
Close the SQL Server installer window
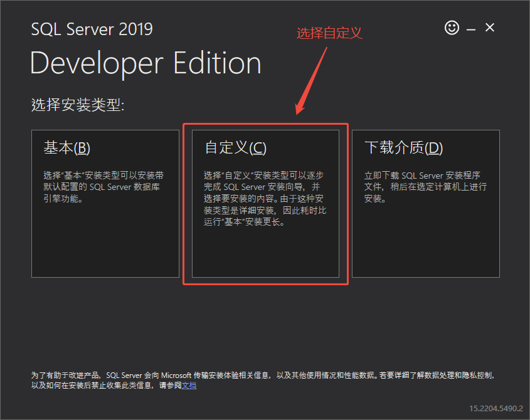click(490, 28)
